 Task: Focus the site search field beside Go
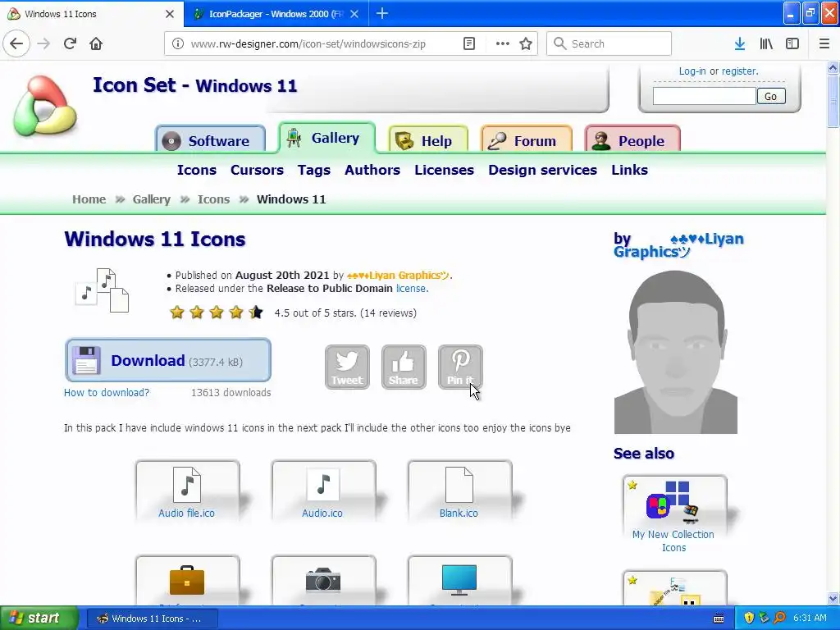click(705, 97)
